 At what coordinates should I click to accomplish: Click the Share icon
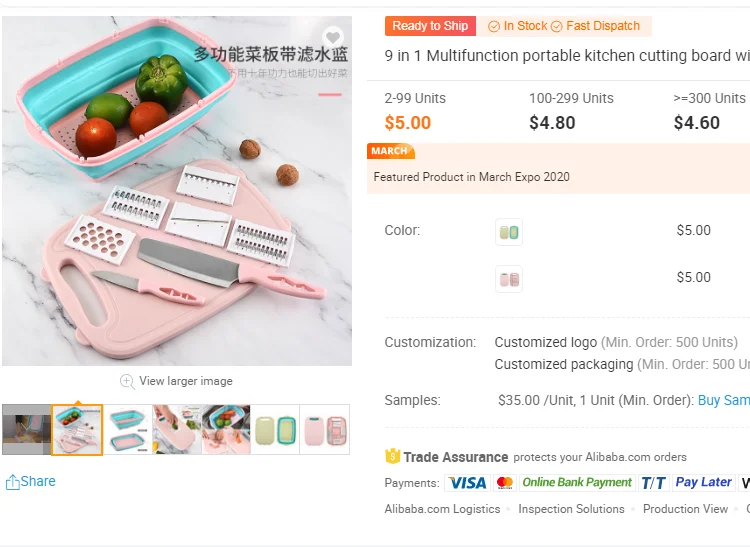[x=13, y=482]
